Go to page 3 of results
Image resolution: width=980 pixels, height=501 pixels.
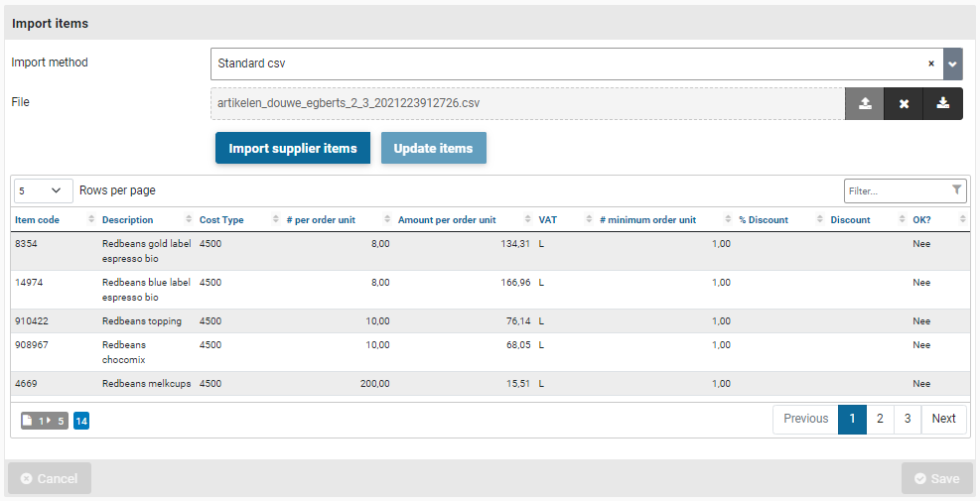(908, 419)
